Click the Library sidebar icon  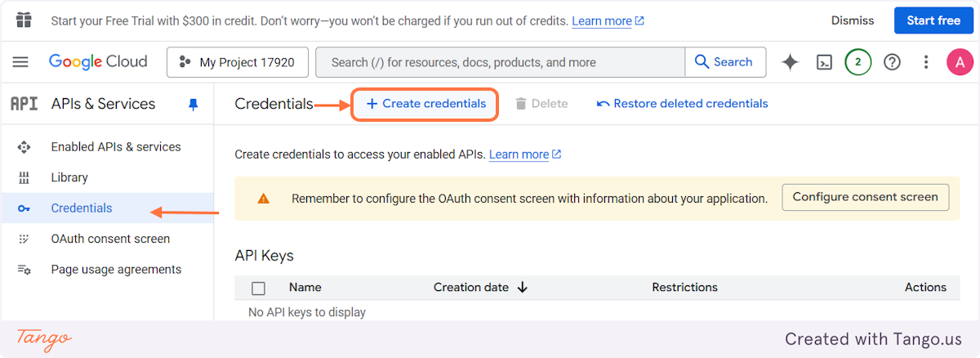pos(24,177)
